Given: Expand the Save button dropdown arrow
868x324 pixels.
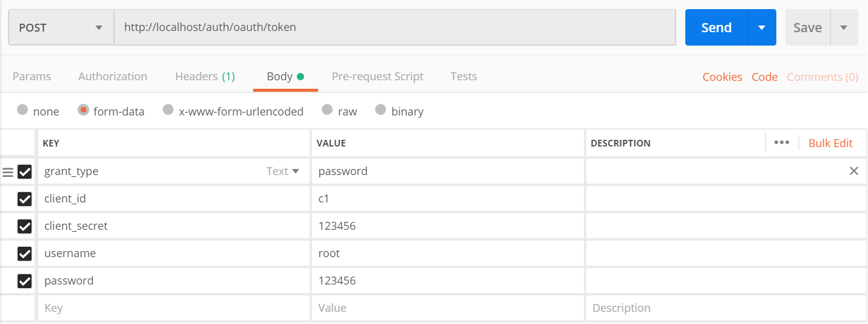Looking at the screenshot, I should [x=844, y=27].
